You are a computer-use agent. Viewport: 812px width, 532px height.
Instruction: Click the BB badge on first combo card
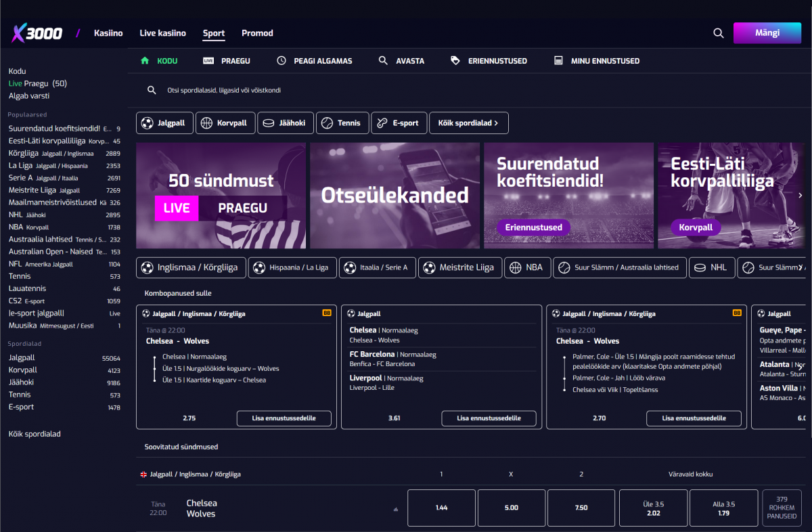(327, 313)
